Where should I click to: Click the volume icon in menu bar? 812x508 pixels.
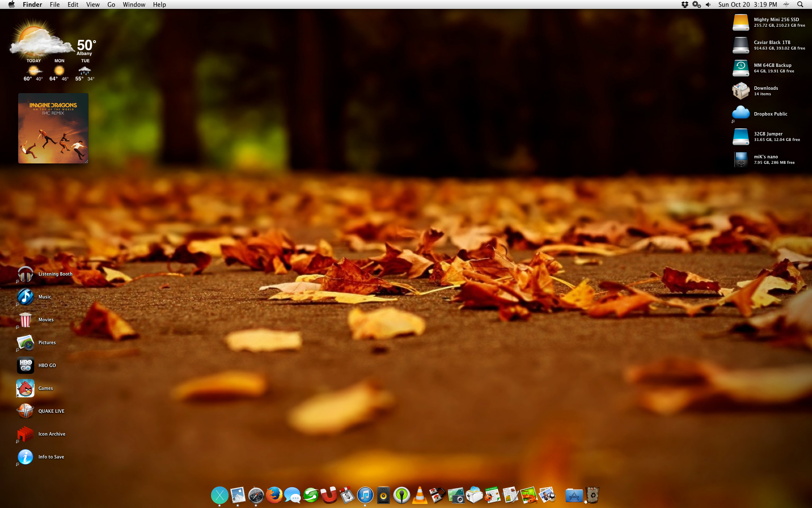point(708,5)
